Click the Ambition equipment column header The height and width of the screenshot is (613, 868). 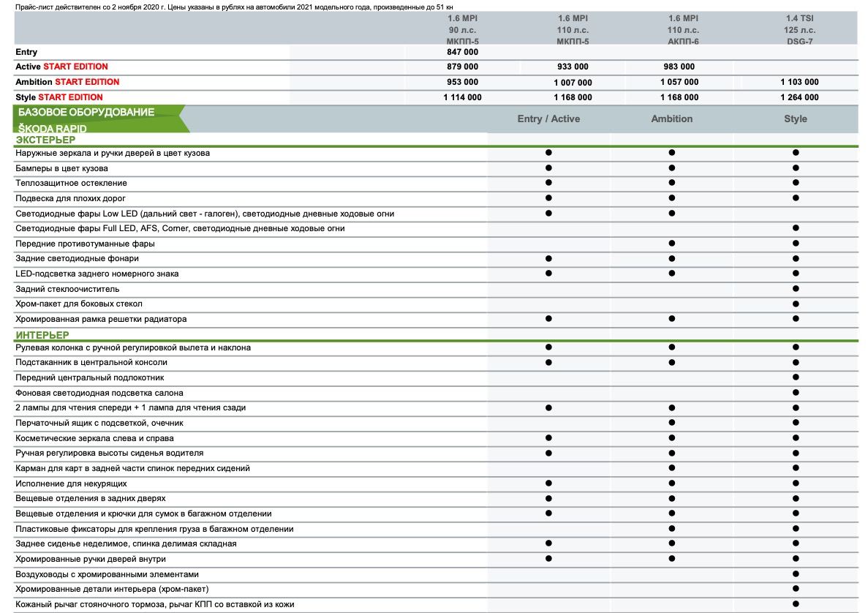coord(671,119)
